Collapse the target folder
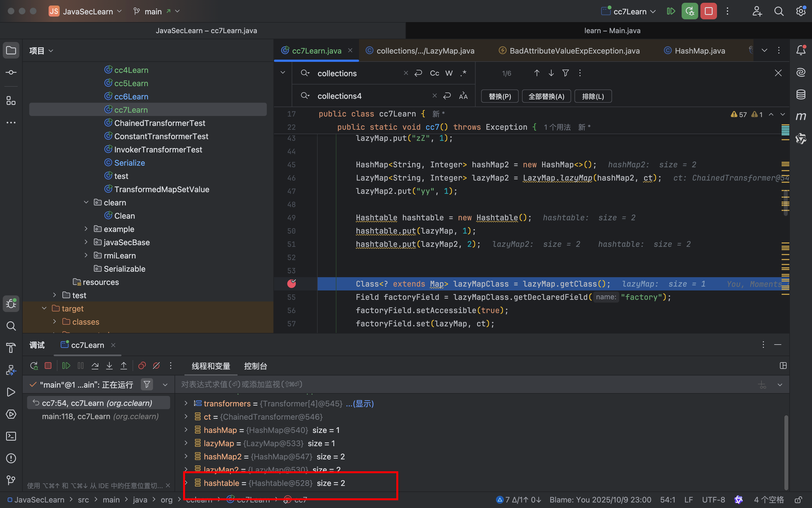 (x=44, y=308)
